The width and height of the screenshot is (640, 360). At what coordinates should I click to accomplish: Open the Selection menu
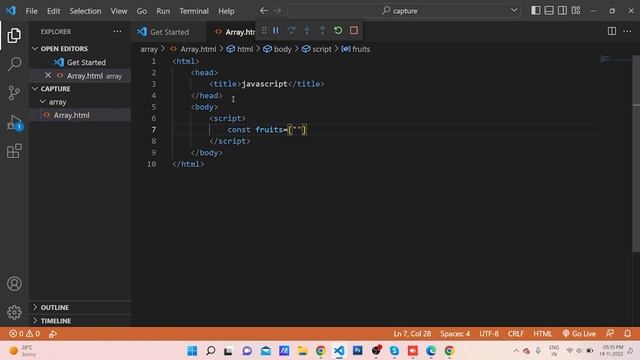pyautogui.click(x=85, y=11)
